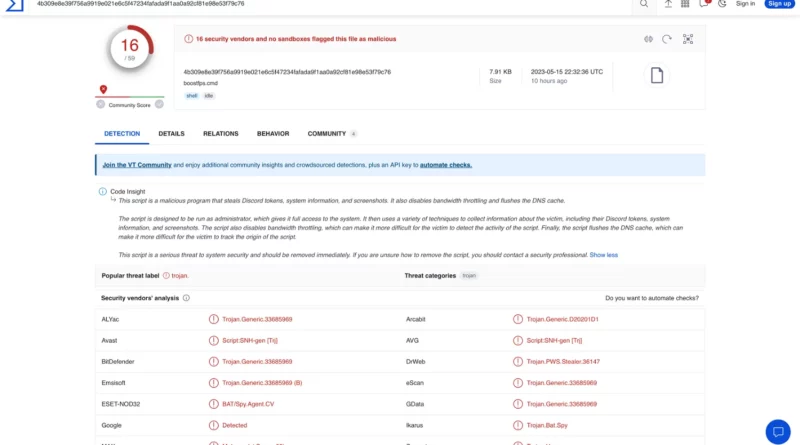Click ESET-NOD32 BAT/Spy.Agent.CV result
800x445 pixels.
tap(248, 404)
